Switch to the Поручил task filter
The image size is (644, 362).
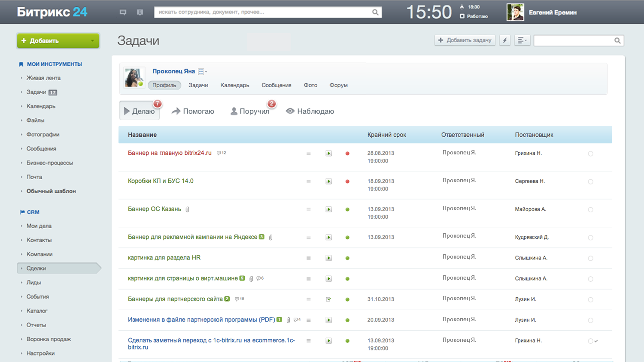click(250, 111)
